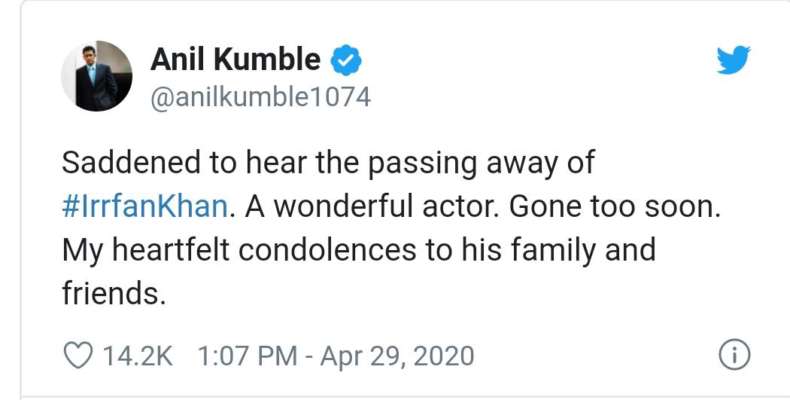Screen dimensions: 790x400
Task: Click the line beginning Saddened to hear
Action: tap(328, 164)
